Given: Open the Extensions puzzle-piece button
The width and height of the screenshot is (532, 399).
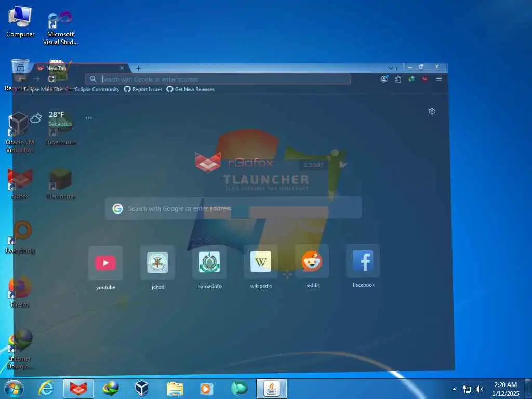Looking at the screenshot, I should point(398,79).
